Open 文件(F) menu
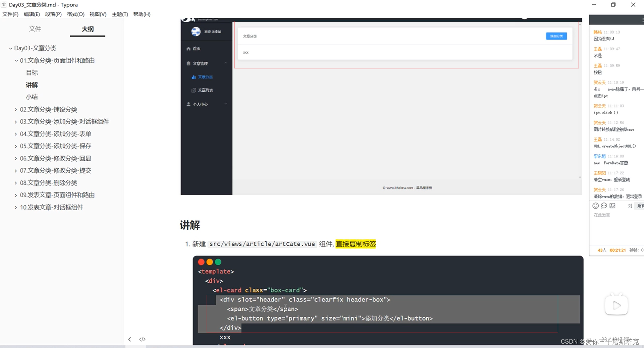Image resolution: width=644 pixels, height=348 pixels. [10, 14]
